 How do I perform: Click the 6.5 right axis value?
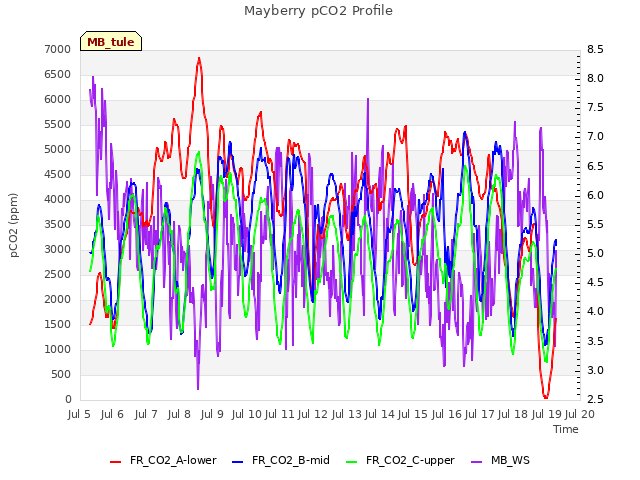(595, 166)
